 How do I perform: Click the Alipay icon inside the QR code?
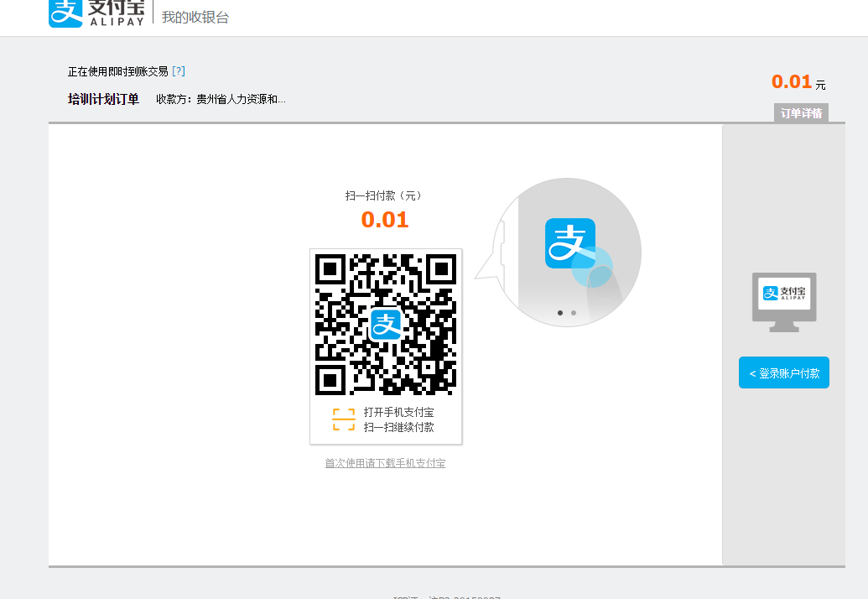click(x=386, y=325)
